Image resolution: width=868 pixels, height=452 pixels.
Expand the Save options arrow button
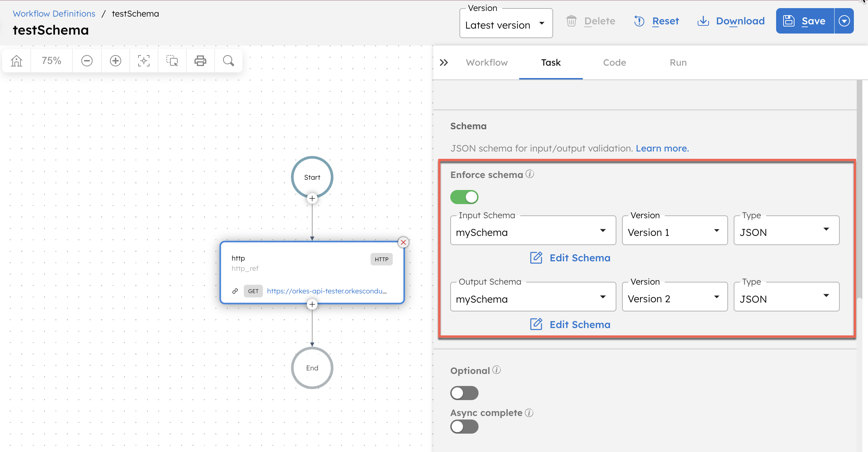844,21
